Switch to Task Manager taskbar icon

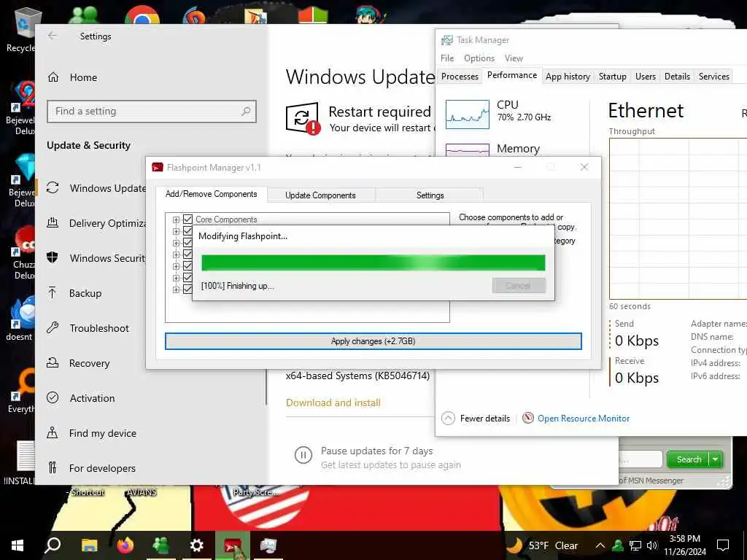(268, 545)
